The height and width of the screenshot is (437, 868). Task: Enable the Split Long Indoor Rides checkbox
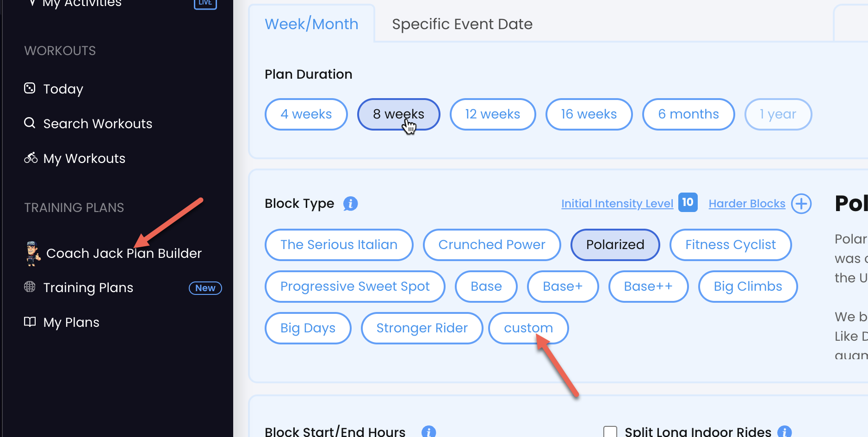point(610,432)
